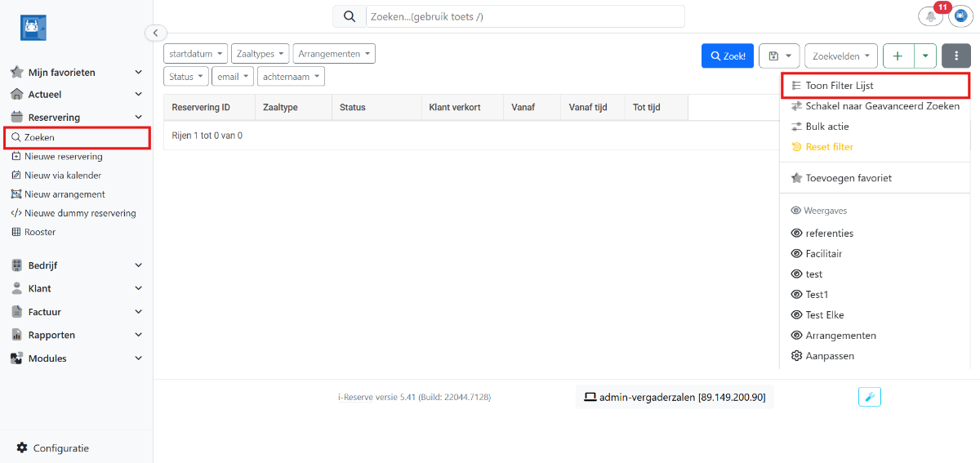Click the top search input field
Screen dimensions: 980x463
click(523, 16)
